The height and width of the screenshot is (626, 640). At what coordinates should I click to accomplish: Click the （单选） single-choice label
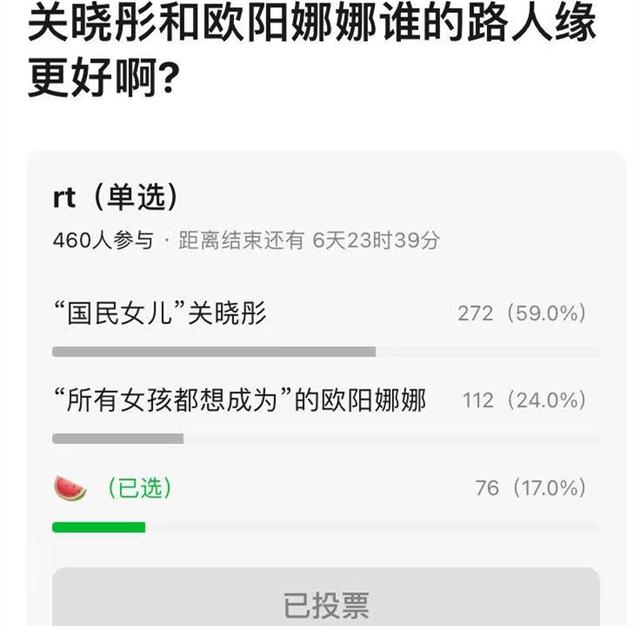[x=132, y=197]
